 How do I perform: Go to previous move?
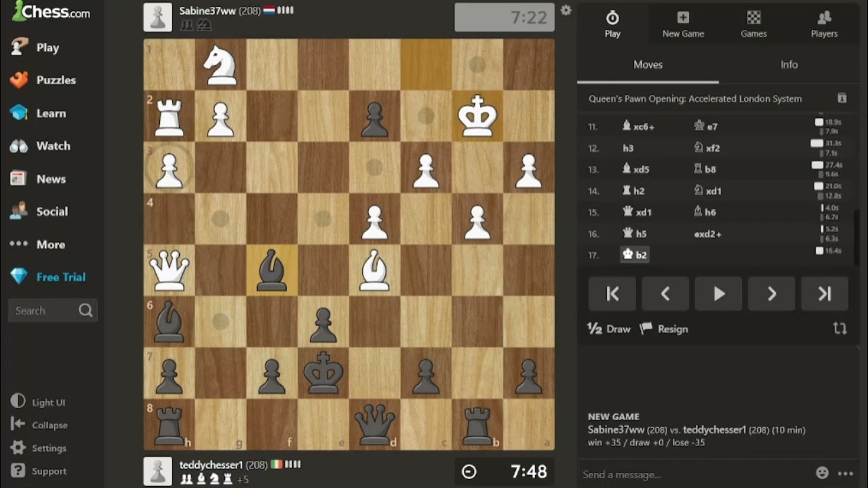(665, 293)
